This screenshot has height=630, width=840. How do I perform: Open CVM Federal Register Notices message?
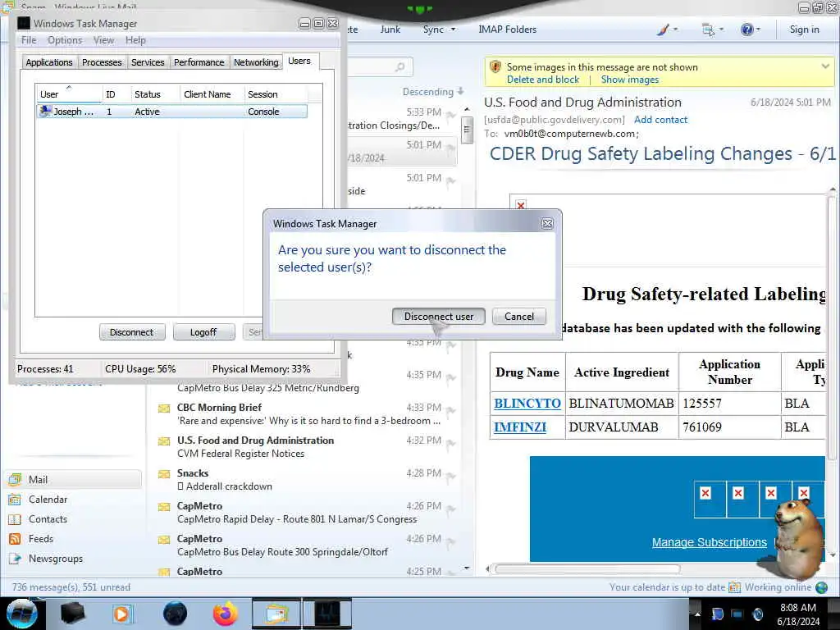[307, 447]
